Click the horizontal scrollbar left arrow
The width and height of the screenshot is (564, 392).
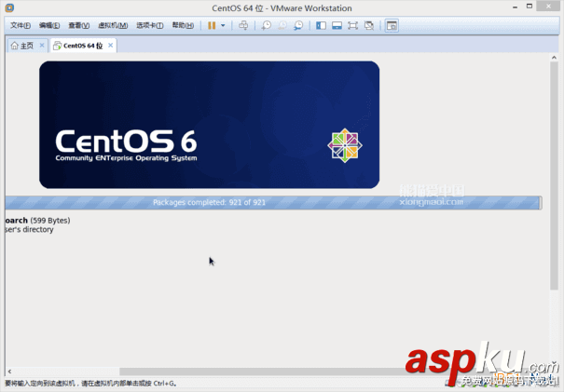(x=9, y=372)
